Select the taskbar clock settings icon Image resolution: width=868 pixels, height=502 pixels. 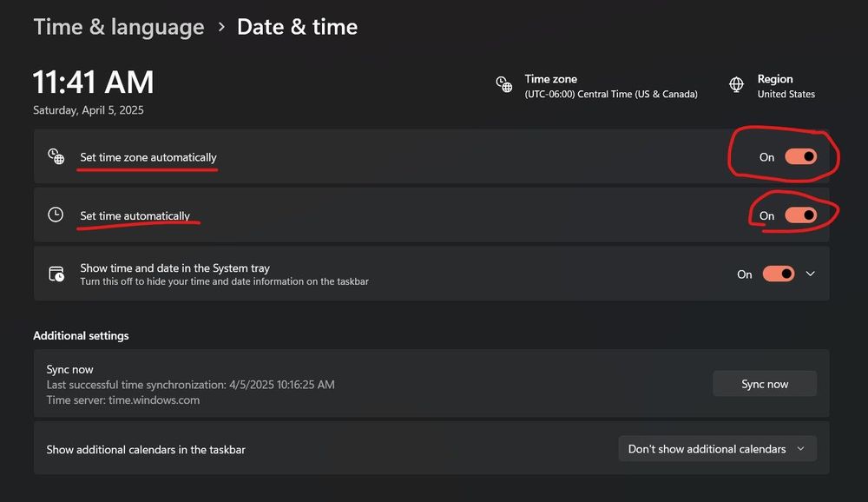pyautogui.click(x=56, y=273)
